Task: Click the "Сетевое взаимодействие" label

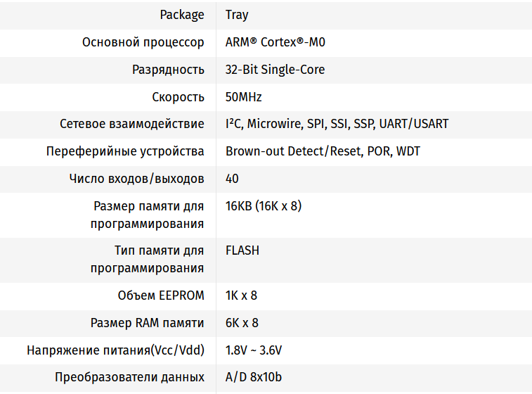Action: [x=132, y=124]
